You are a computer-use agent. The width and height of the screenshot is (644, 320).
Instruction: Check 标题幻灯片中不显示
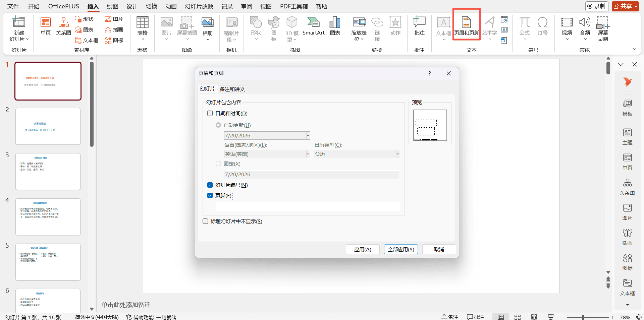click(205, 221)
